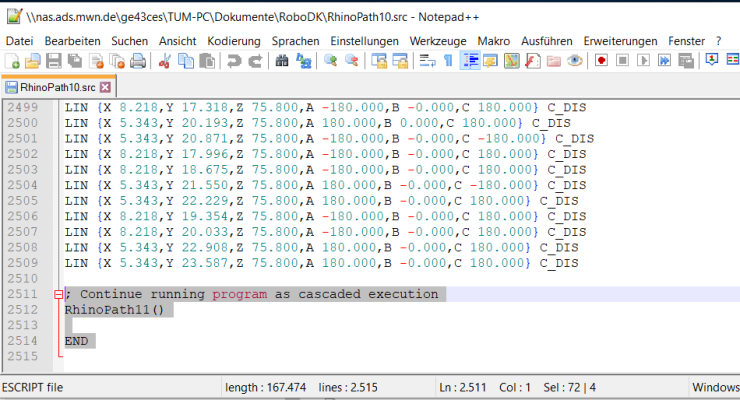Image resolution: width=740 pixels, height=400 pixels.
Task: Click the Redo arrow icon
Action: pyautogui.click(x=255, y=61)
